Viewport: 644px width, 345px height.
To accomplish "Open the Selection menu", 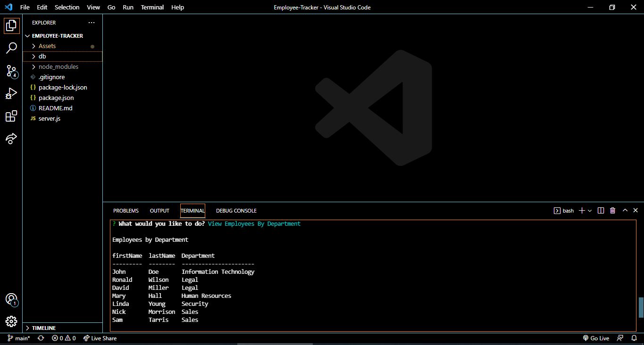I will [67, 7].
